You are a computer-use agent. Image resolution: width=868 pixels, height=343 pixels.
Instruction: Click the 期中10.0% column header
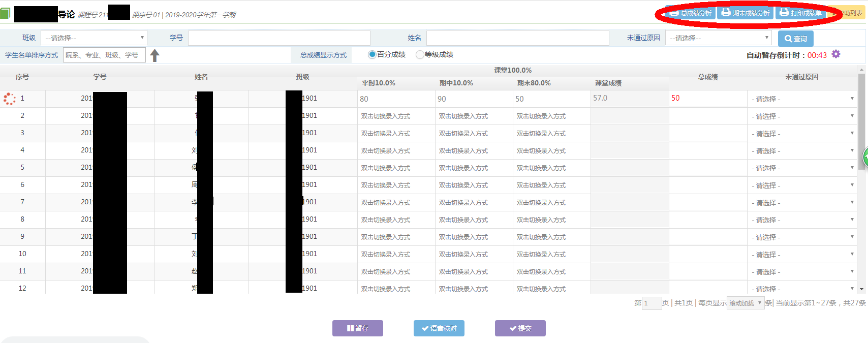pyautogui.click(x=456, y=83)
